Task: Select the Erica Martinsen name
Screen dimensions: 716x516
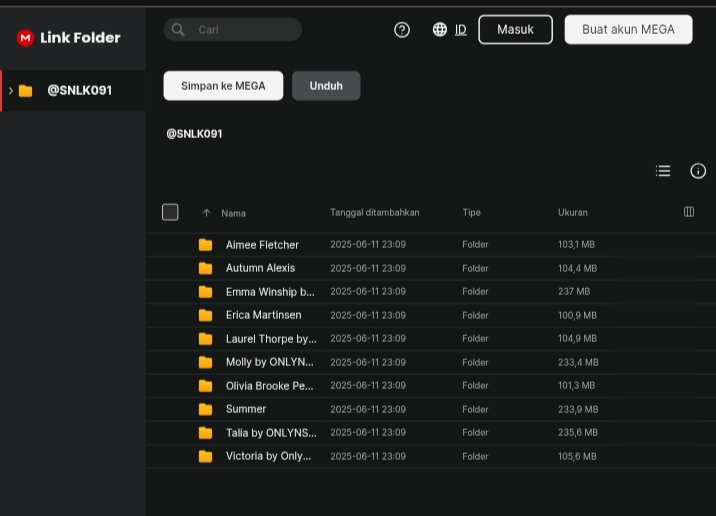Action: 263,315
